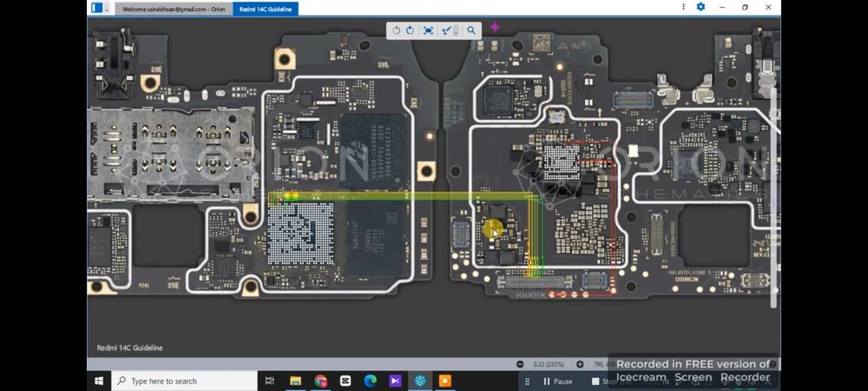Open the settings gear

[700, 7]
